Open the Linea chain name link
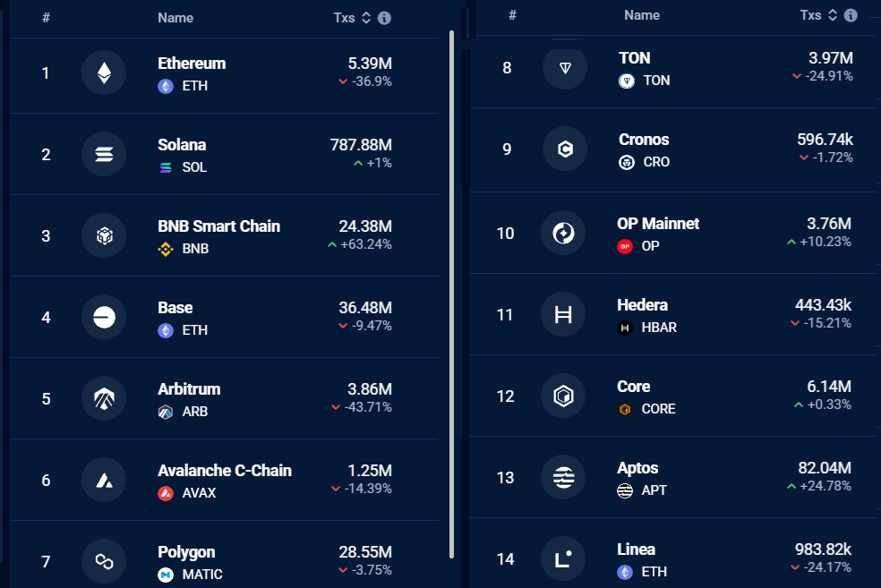 (x=636, y=550)
